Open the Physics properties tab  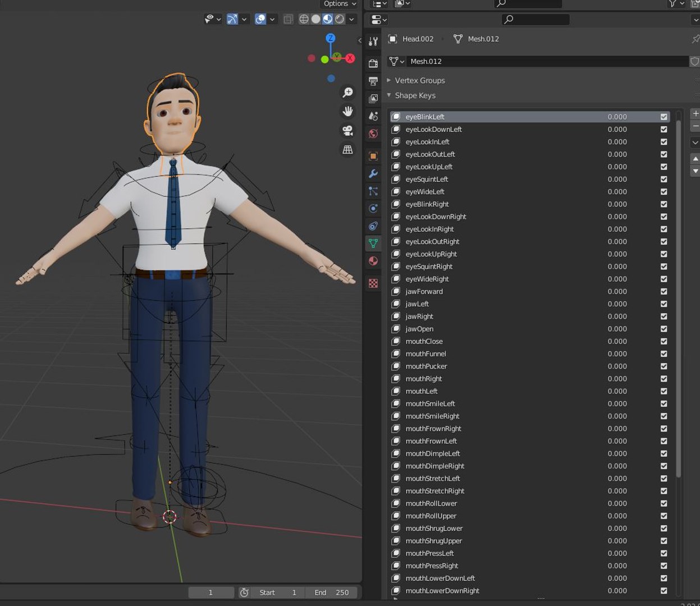[373, 208]
